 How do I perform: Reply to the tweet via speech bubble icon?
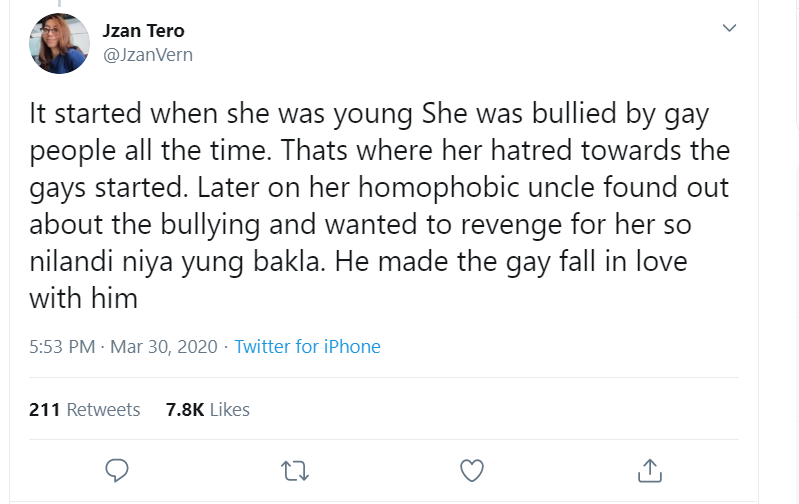point(118,469)
